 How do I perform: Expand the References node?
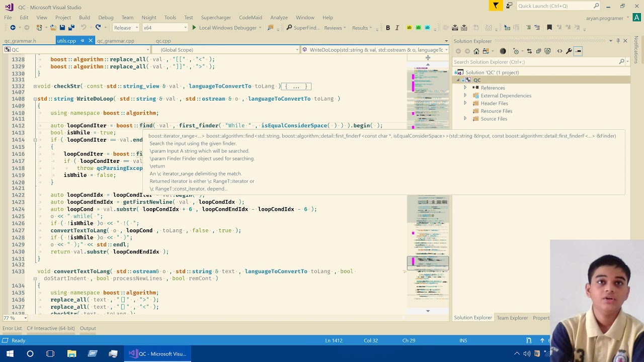pyautogui.click(x=465, y=87)
